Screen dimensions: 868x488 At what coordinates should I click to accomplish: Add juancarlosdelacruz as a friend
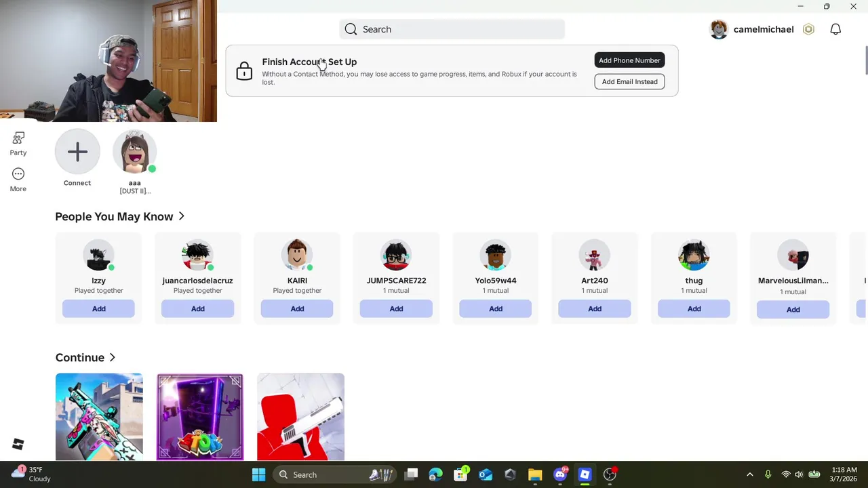[x=197, y=308]
